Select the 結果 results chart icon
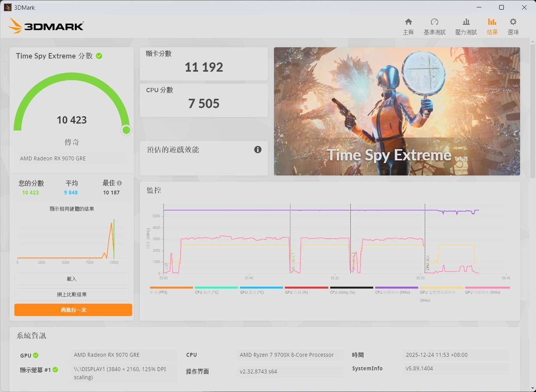The height and width of the screenshot is (392, 536). (x=492, y=22)
